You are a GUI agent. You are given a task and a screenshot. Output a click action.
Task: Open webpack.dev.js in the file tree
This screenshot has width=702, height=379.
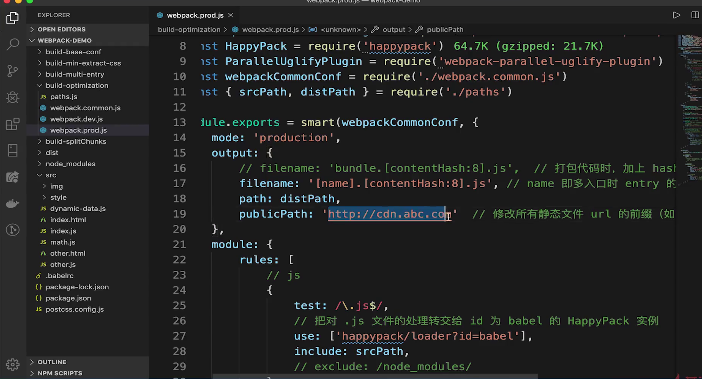click(x=76, y=119)
